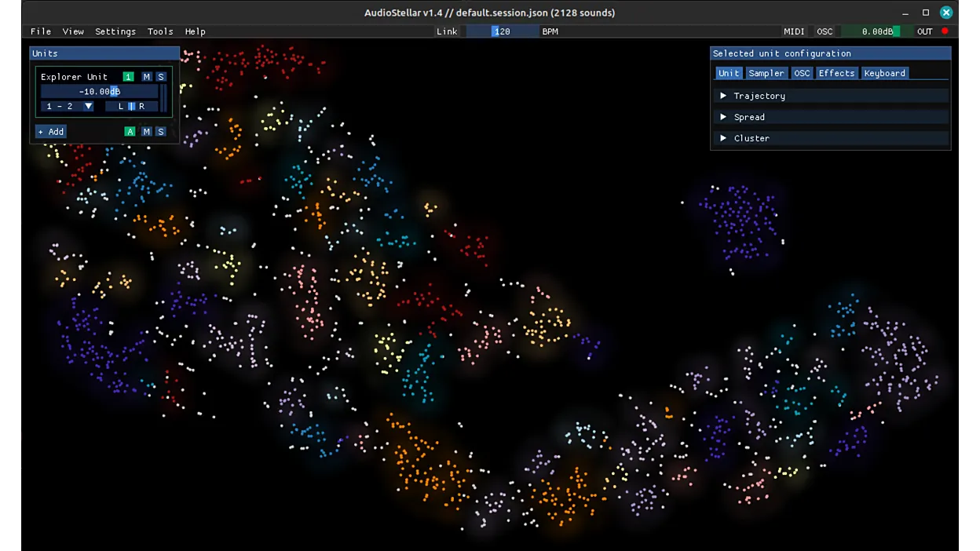Click the Units panel title bar
This screenshot has height=551, width=980.
104,53
